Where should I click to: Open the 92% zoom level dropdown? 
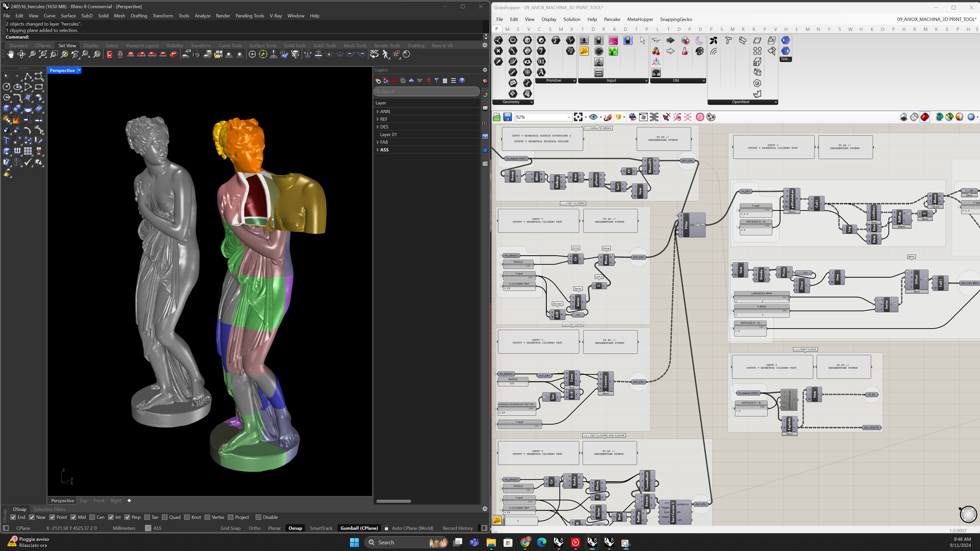click(x=568, y=117)
